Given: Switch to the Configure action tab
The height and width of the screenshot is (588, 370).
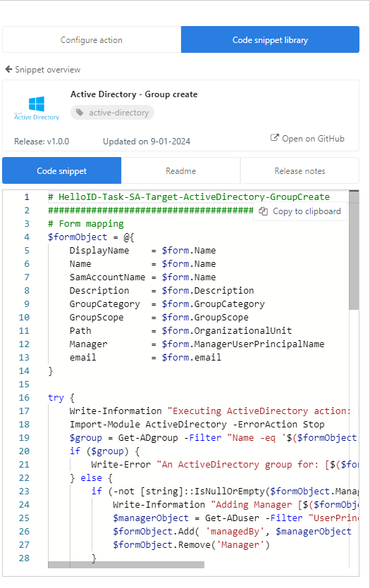Looking at the screenshot, I should pos(92,39).
